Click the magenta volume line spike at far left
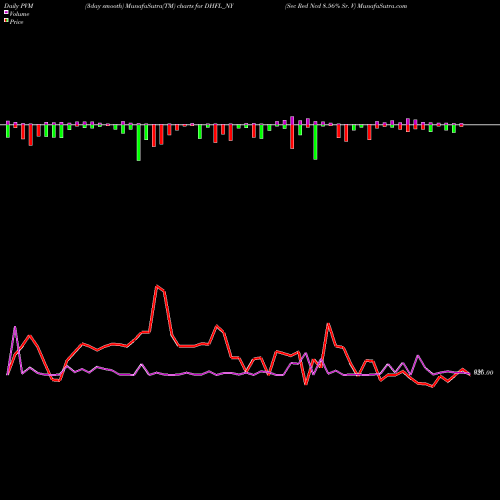 [x=15, y=327]
